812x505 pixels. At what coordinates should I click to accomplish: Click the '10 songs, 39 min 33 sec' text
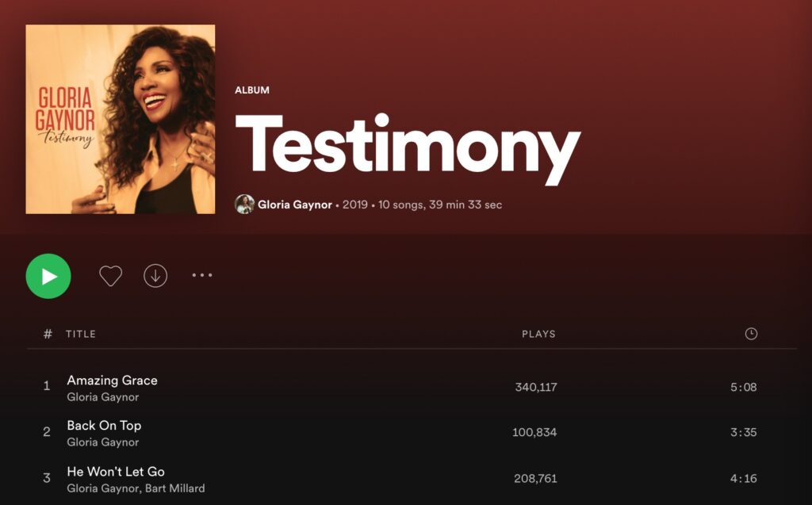click(x=439, y=205)
